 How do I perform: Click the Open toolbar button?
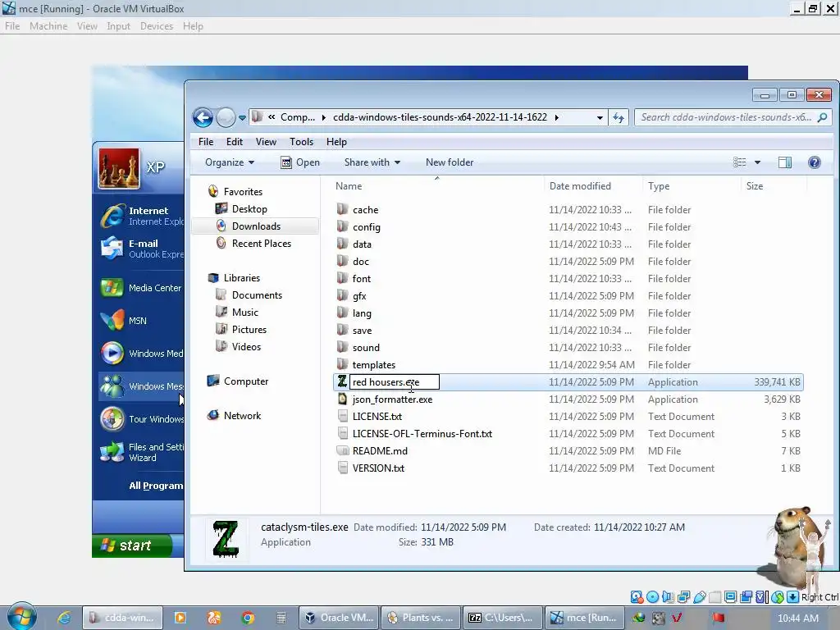(x=300, y=162)
